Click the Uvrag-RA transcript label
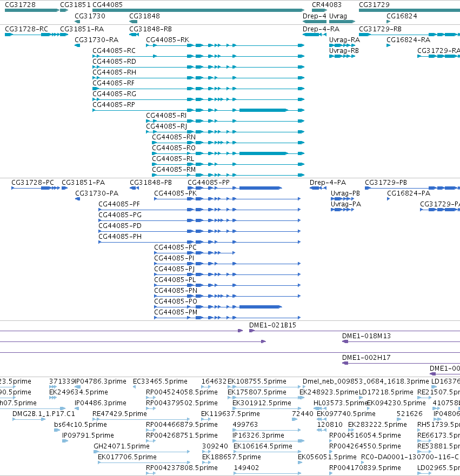This screenshot has height=476, width=460. [x=345, y=40]
